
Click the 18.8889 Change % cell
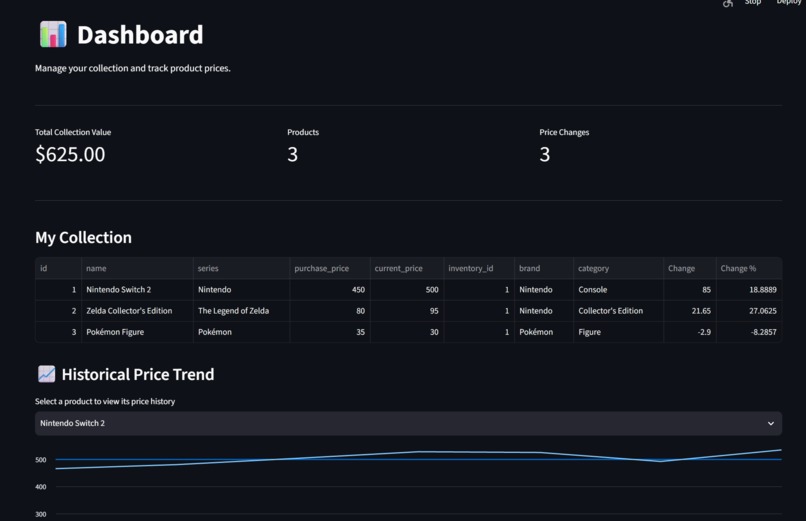point(748,290)
